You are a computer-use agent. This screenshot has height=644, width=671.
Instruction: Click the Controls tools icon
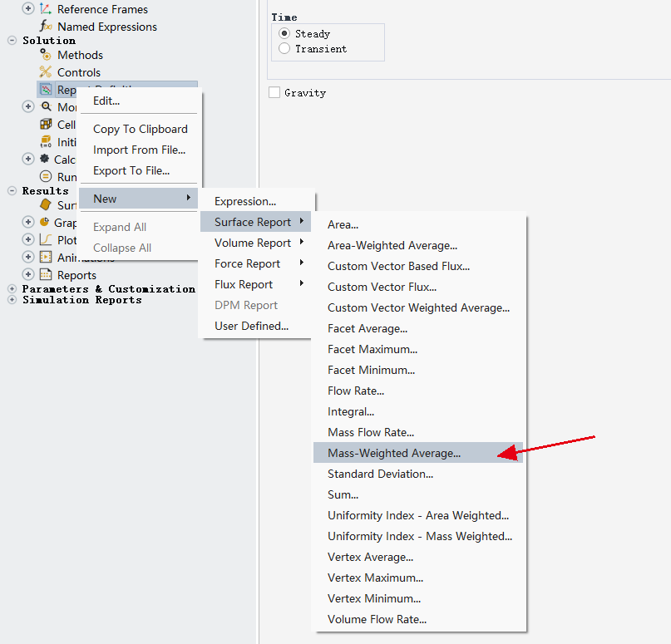click(x=46, y=72)
